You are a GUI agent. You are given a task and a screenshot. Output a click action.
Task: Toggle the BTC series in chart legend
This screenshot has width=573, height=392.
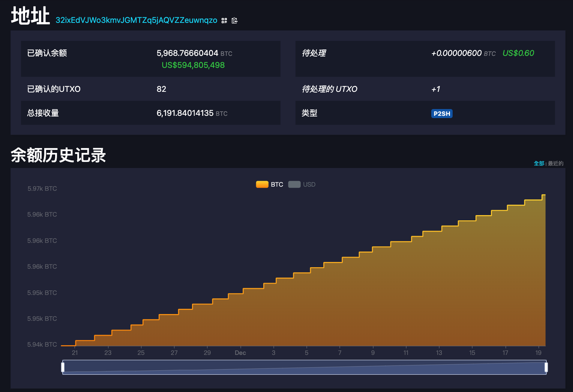(270, 184)
